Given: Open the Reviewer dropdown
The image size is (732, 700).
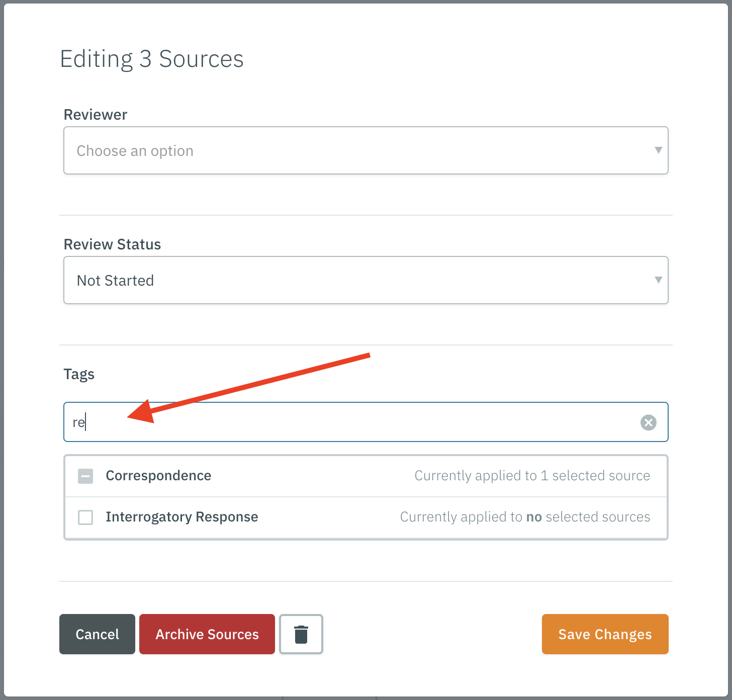Looking at the screenshot, I should (366, 150).
